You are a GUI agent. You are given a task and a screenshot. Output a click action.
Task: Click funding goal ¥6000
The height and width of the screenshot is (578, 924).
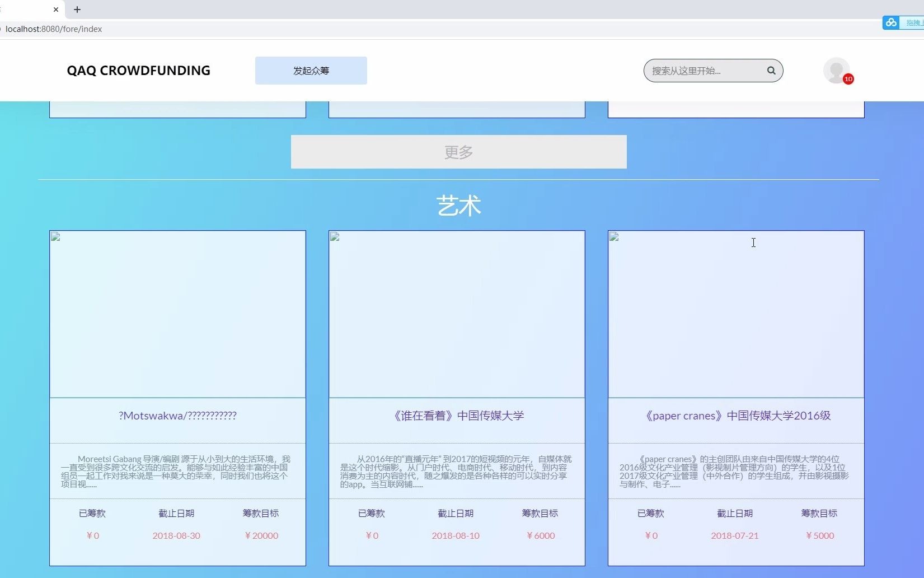coord(541,535)
